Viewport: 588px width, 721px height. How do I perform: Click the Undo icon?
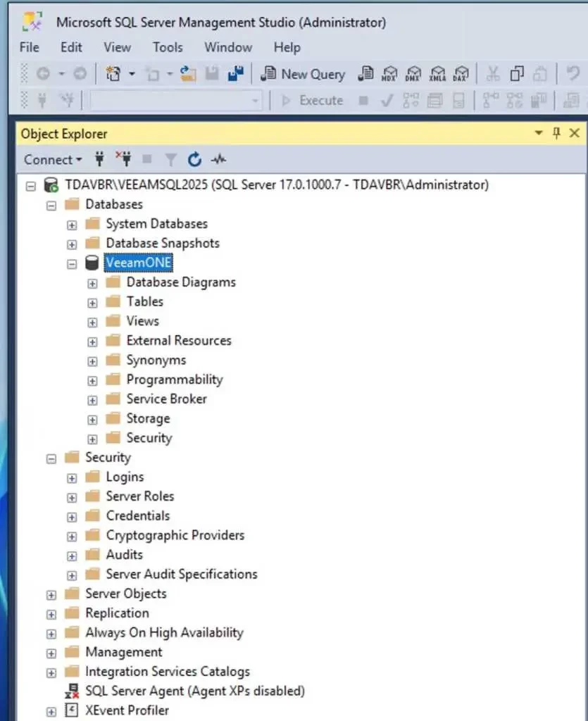click(573, 73)
